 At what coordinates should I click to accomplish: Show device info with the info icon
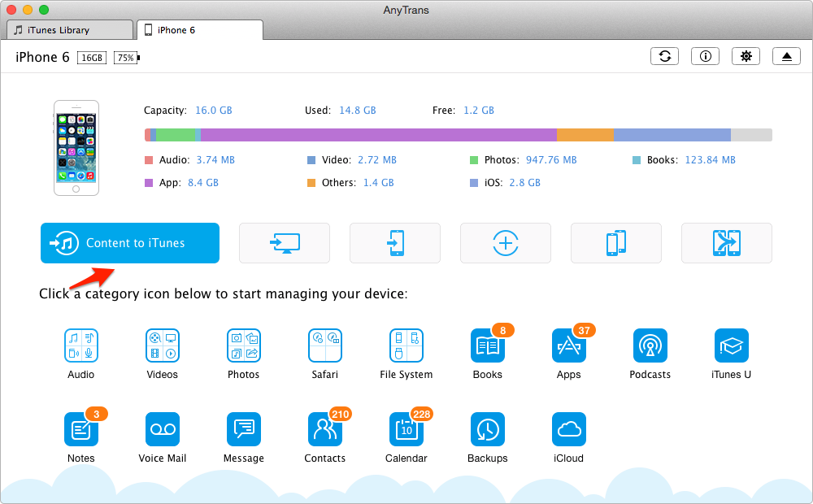[705, 56]
